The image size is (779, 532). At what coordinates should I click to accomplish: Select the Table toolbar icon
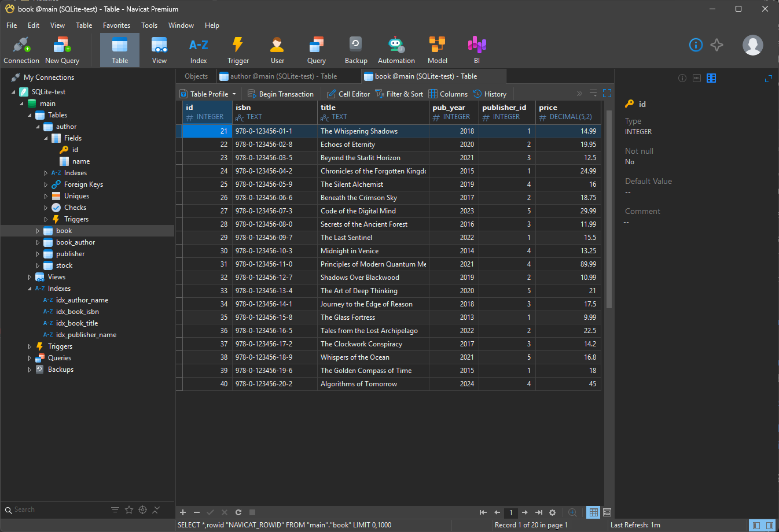120,50
